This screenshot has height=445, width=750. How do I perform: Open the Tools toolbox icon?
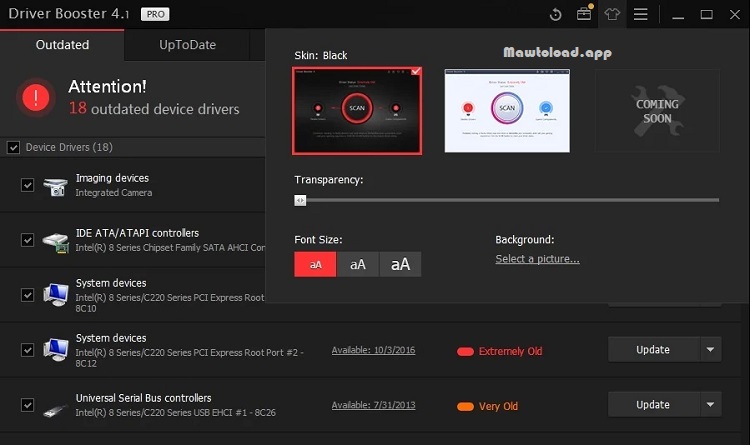(x=584, y=13)
